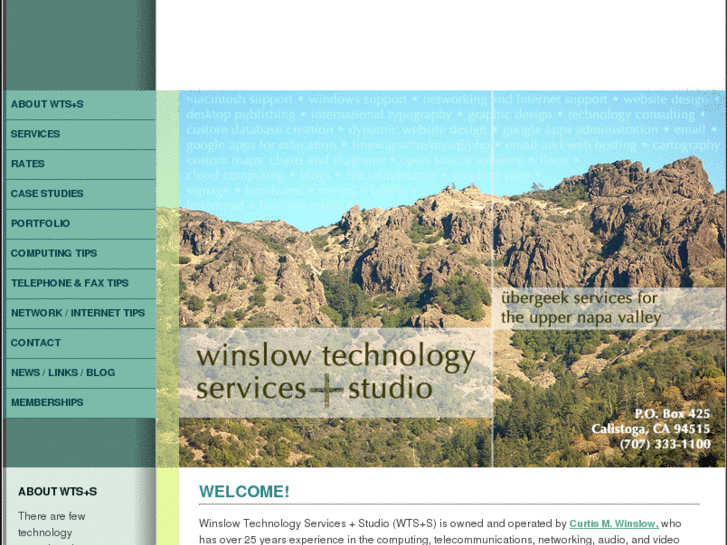Click the übergeek services tagline banner
The image size is (727, 545).
point(608,308)
